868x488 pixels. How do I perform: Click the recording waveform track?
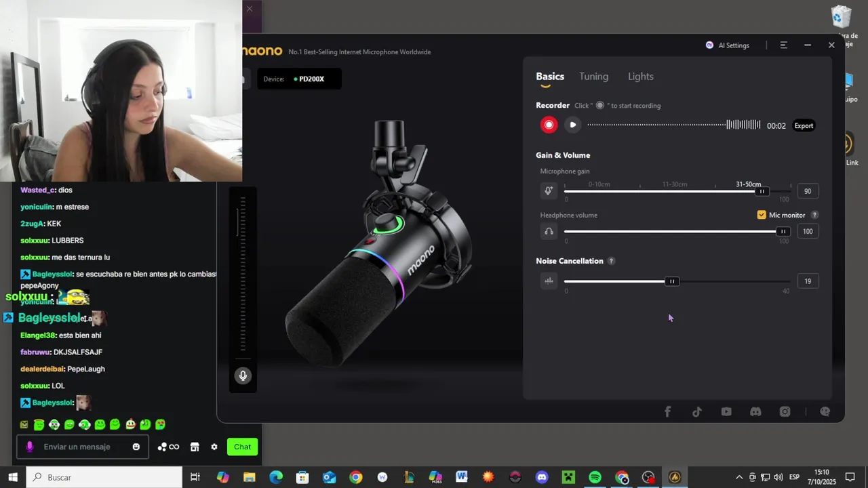[x=674, y=125]
